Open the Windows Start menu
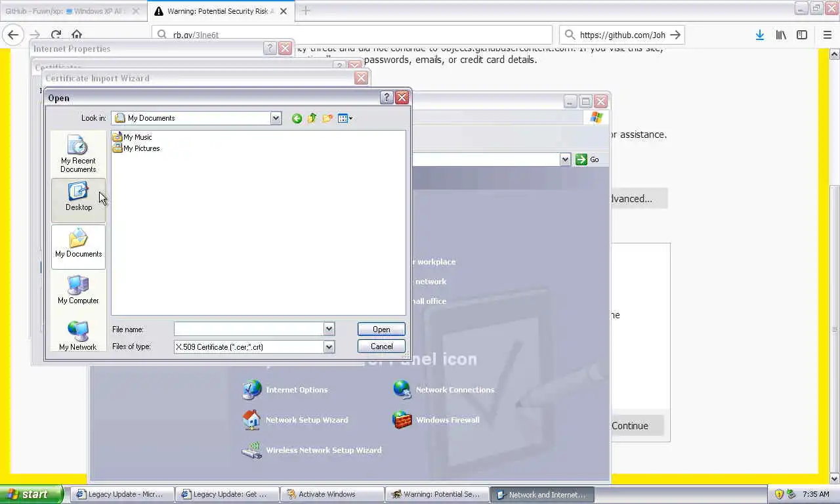Image resolution: width=840 pixels, height=504 pixels. [31, 494]
